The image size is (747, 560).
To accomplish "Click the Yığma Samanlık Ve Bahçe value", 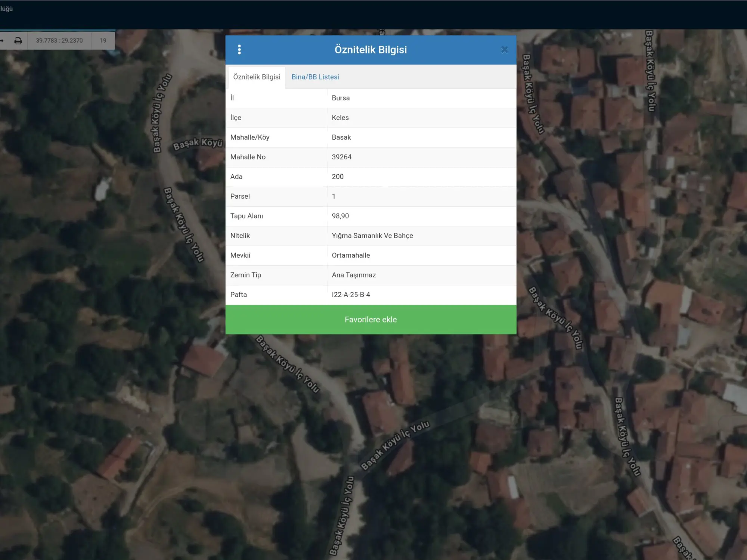I will click(x=372, y=236).
